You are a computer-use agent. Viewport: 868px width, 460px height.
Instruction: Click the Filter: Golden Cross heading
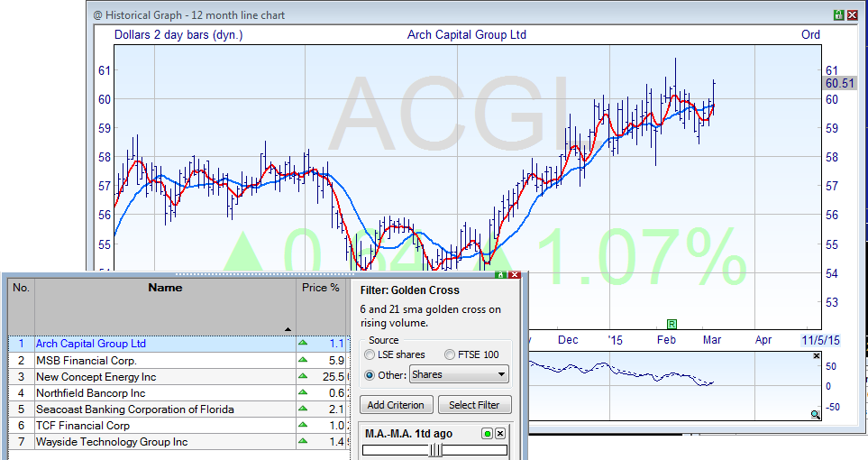pos(409,290)
